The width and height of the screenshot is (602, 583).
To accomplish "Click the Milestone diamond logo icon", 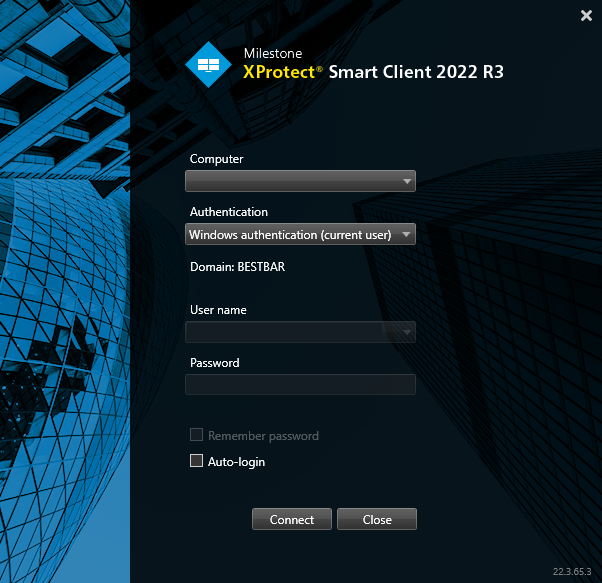I will point(208,64).
